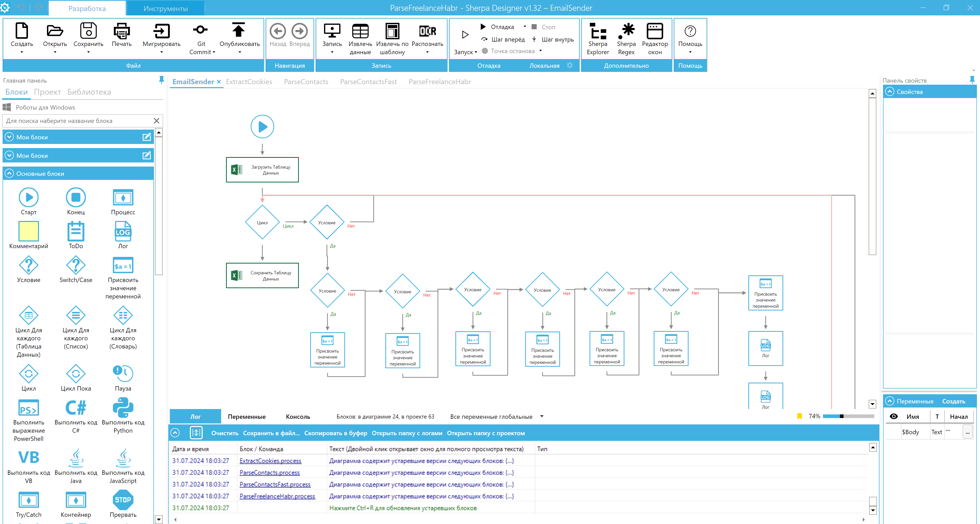Image resolution: width=980 pixels, height=524 pixels.
Task: Click Извлечь данные table icon
Action: click(x=360, y=31)
